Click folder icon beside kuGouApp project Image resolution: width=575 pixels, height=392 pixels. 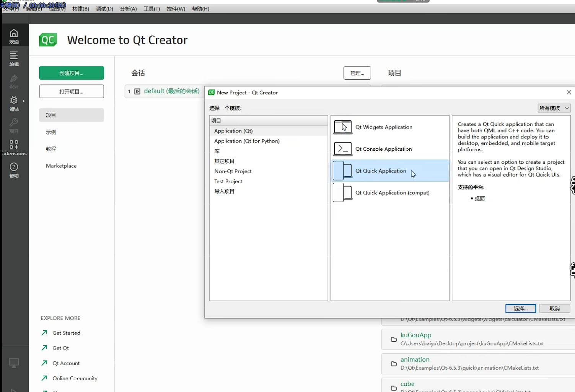pyautogui.click(x=393, y=339)
